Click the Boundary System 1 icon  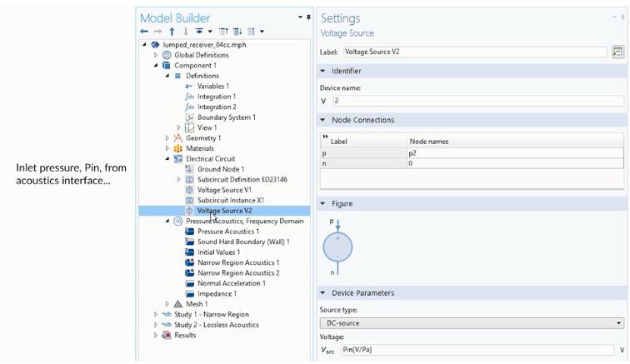(x=189, y=117)
